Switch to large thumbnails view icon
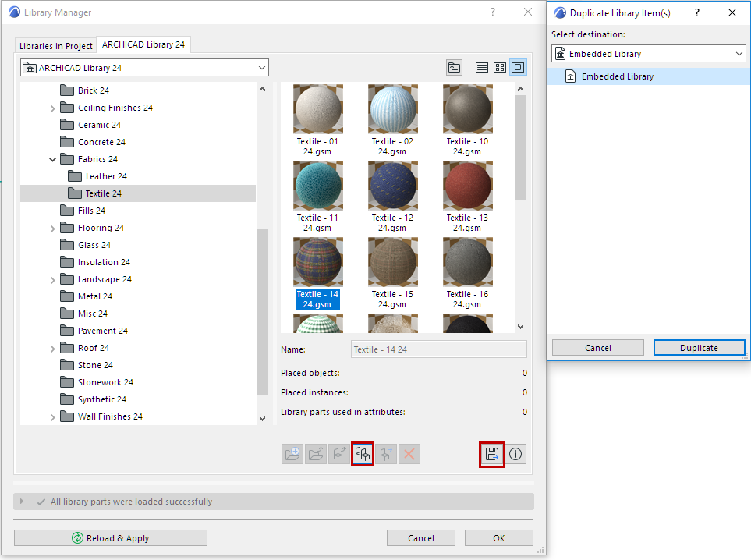This screenshot has width=751, height=560. click(x=518, y=68)
